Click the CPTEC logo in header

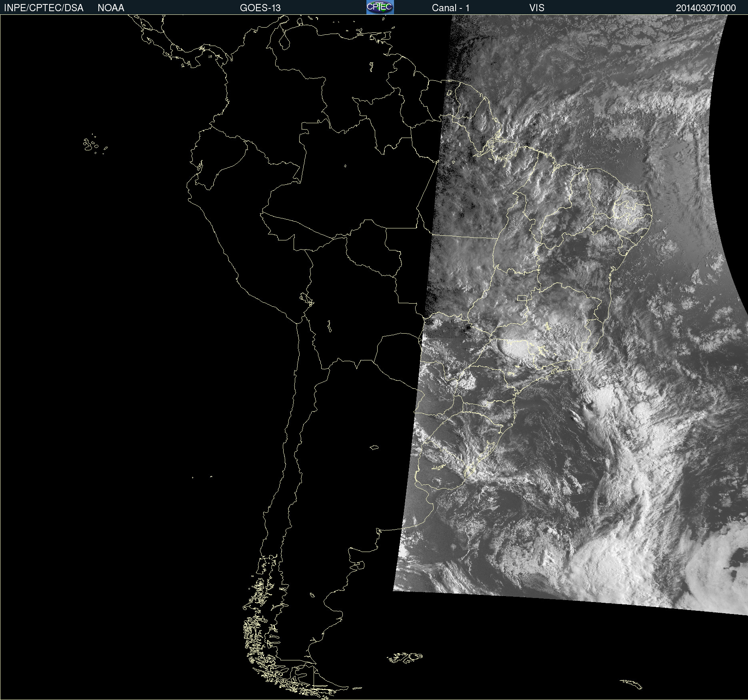380,7
